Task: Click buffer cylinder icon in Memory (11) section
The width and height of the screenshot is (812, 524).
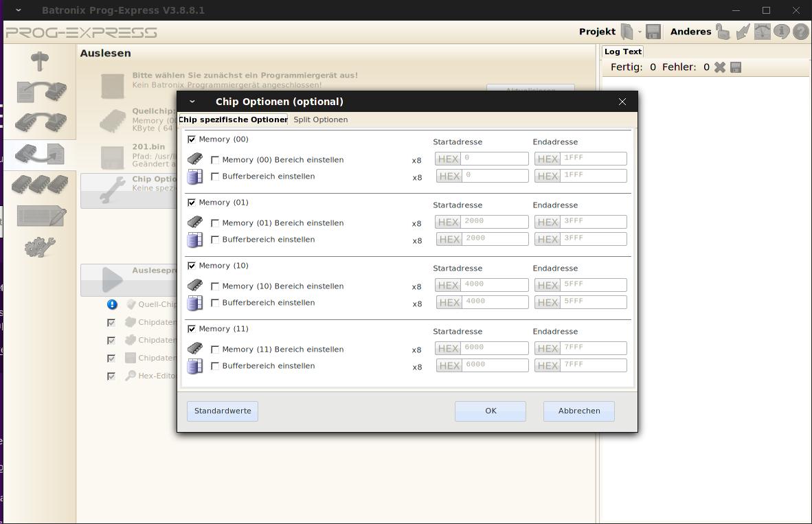Action: 194,366
